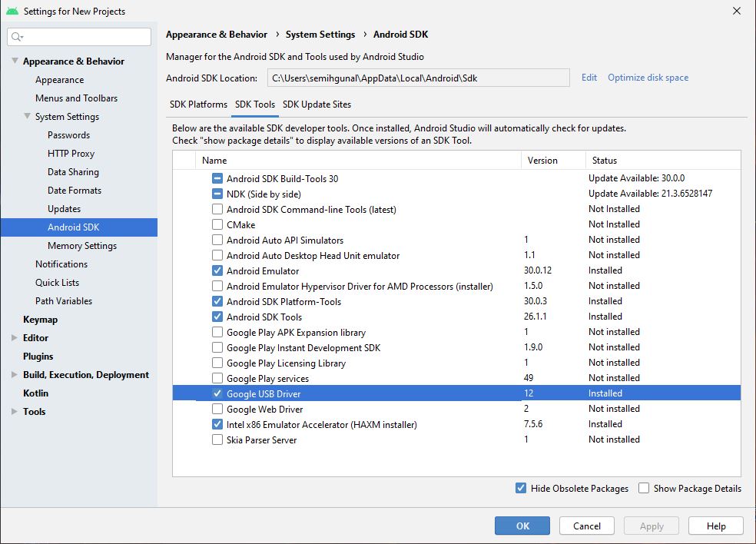Image resolution: width=756 pixels, height=544 pixels.
Task: Click the Name column header
Action: 358,160
